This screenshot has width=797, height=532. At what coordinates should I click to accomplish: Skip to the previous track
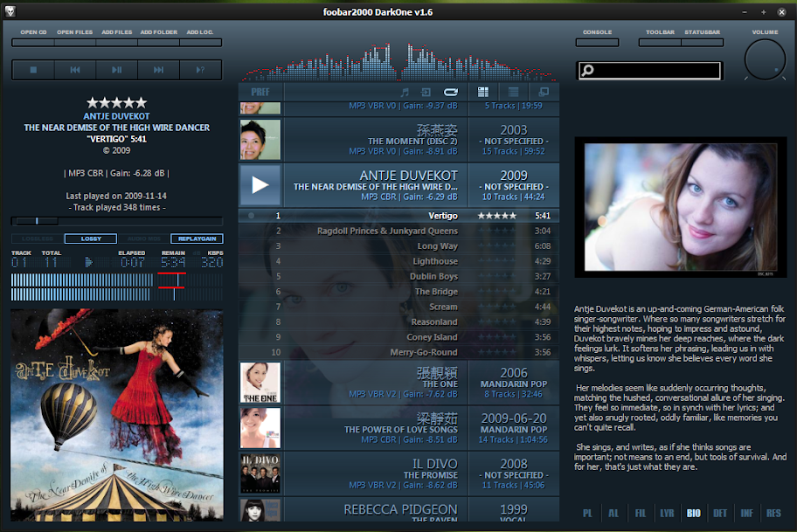[x=75, y=70]
